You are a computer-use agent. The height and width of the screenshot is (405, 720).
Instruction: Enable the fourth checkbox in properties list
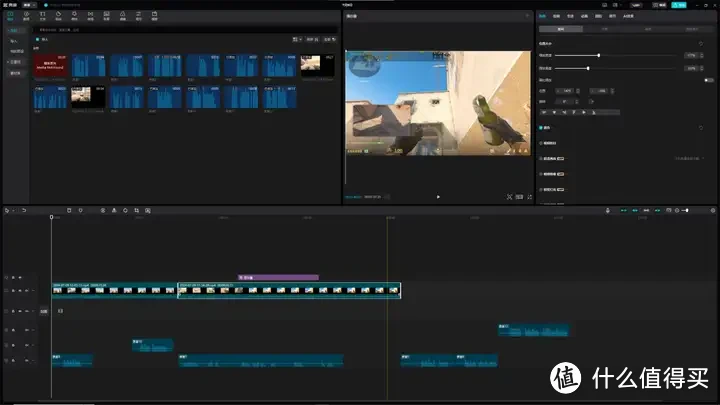click(541, 174)
